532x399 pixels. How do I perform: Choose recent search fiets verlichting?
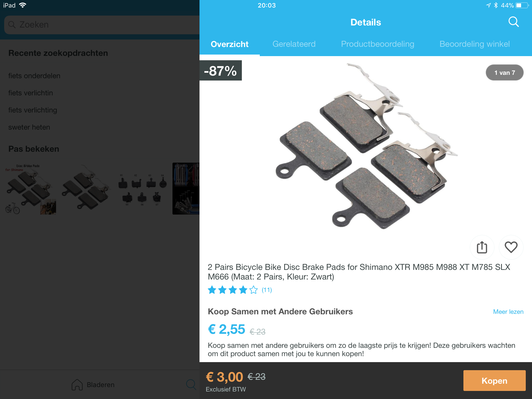(32, 110)
